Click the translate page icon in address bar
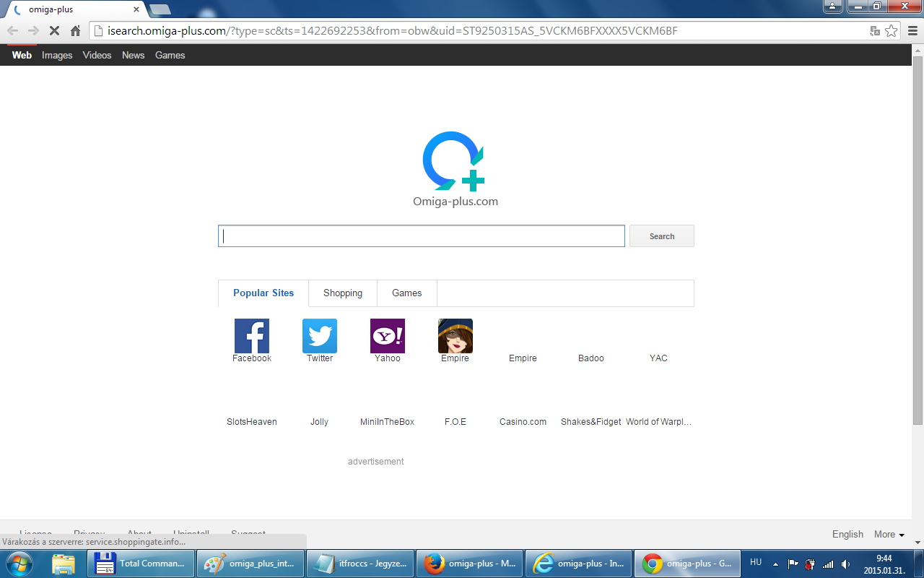This screenshot has height=578, width=924. [x=875, y=31]
